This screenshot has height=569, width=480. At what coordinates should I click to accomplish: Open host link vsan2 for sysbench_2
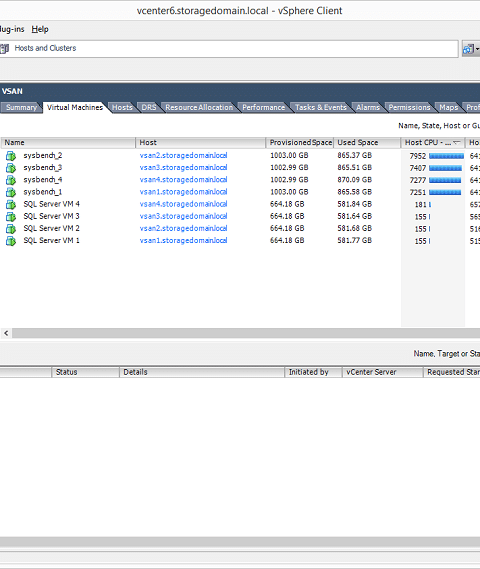point(183,156)
